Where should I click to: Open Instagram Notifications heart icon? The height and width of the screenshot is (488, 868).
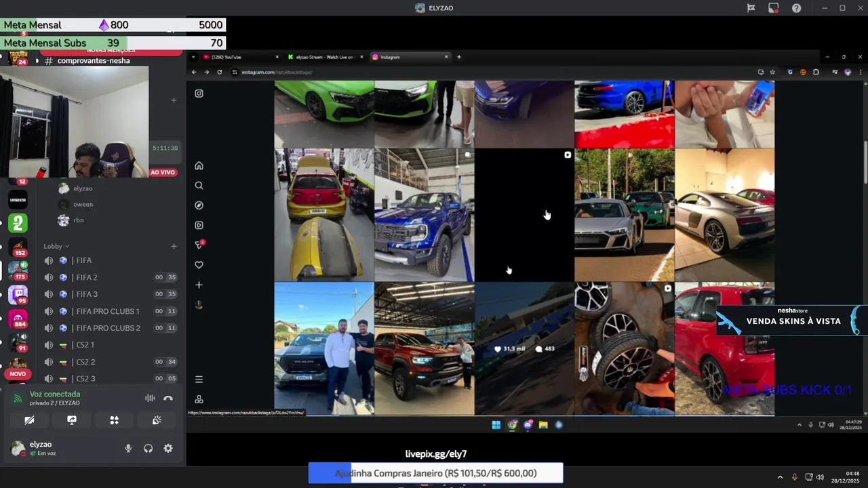[199, 265]
